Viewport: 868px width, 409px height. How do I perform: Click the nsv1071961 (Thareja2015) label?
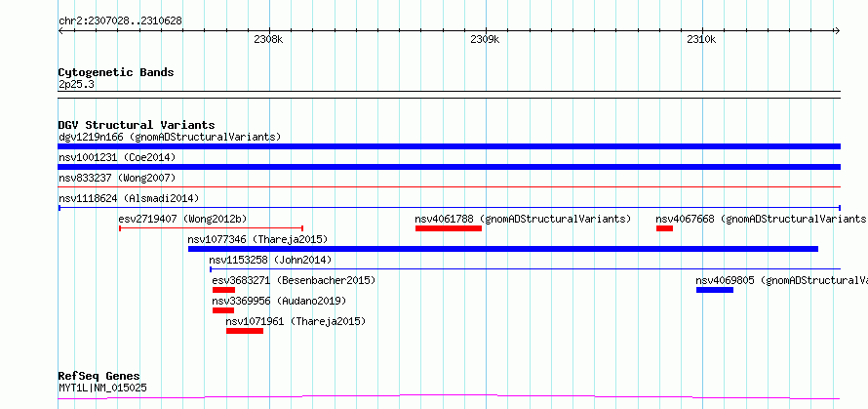coord(296,321)
